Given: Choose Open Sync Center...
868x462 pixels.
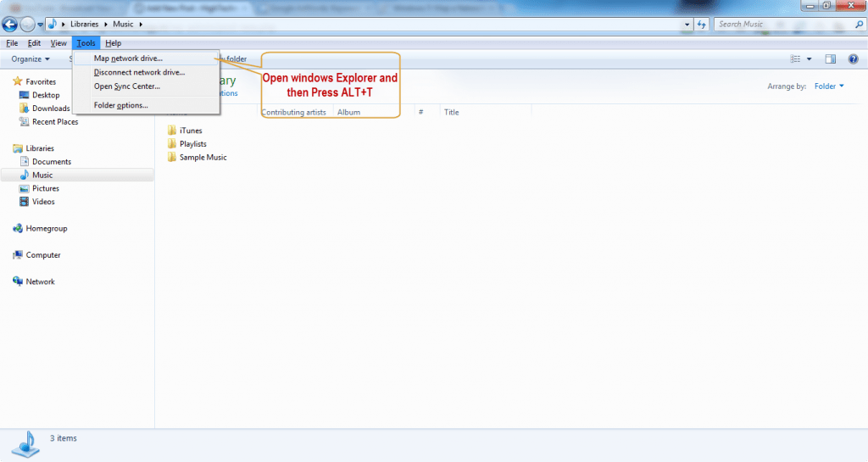Looking at the screenshot, I should pos(146,86).
